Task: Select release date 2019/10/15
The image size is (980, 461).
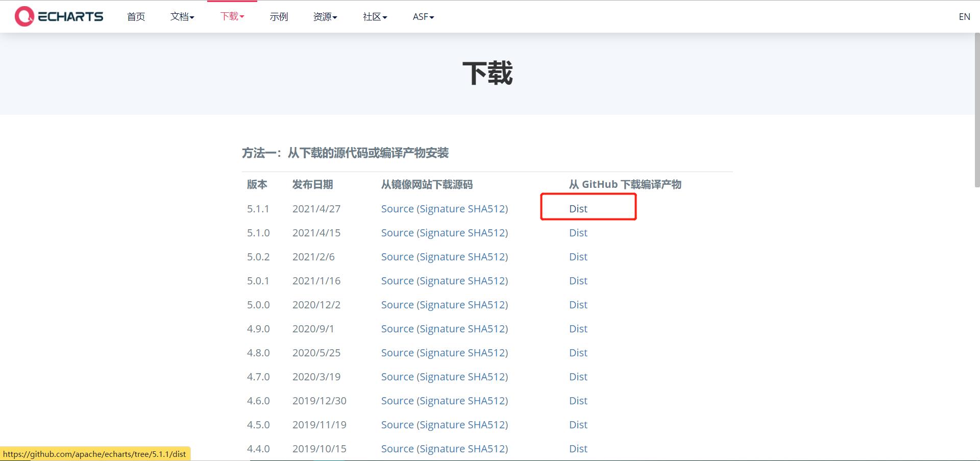Action: point(320,449)
